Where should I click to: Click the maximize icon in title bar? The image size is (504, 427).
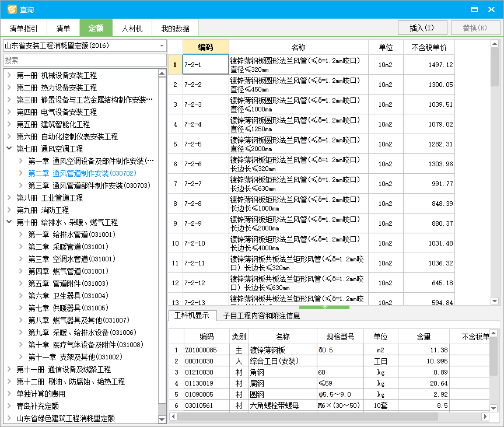coord(474,9)
